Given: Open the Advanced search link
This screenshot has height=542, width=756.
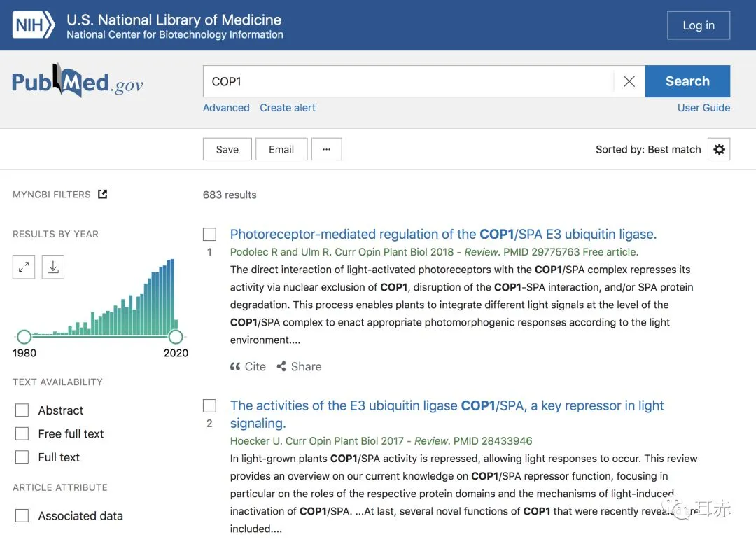Looking at the screenshot, I should [x=226, y=108].
